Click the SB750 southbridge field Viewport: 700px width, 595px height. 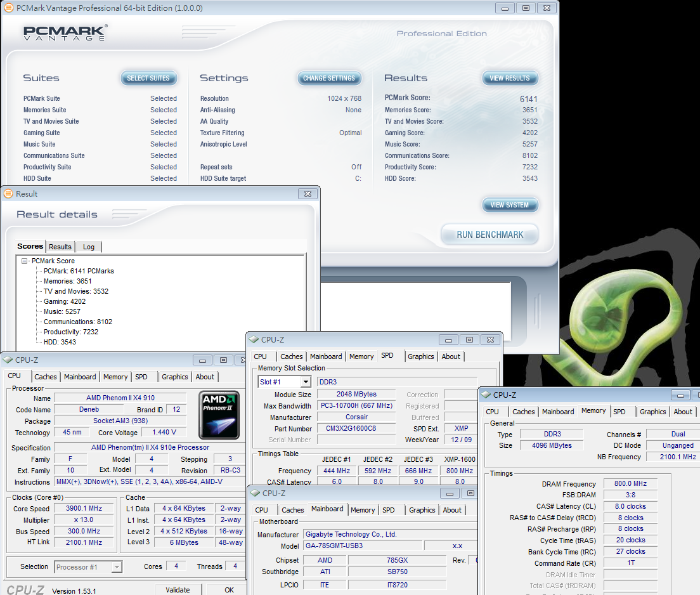(398, 572)
